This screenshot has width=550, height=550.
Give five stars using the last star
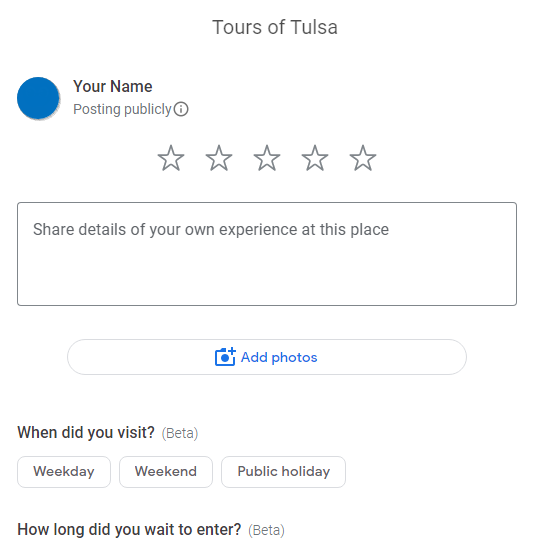point(363,158)
